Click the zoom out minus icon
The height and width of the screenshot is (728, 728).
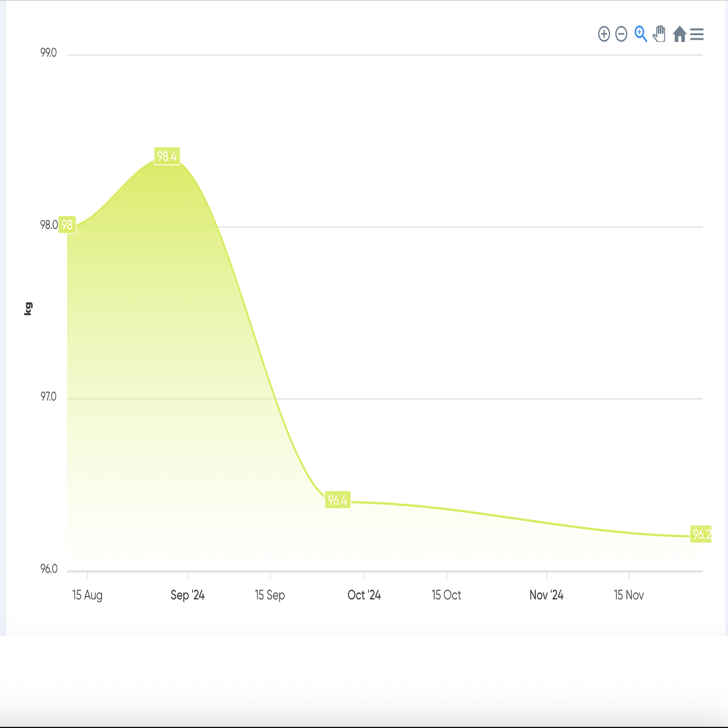tap(621, 34)
